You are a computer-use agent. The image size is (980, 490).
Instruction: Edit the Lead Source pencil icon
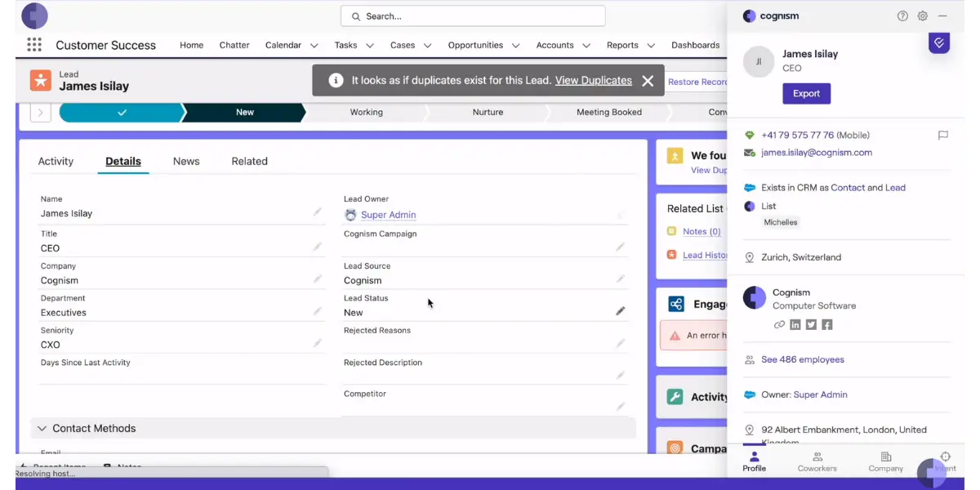pyautogui.click(x=621, y=279)
